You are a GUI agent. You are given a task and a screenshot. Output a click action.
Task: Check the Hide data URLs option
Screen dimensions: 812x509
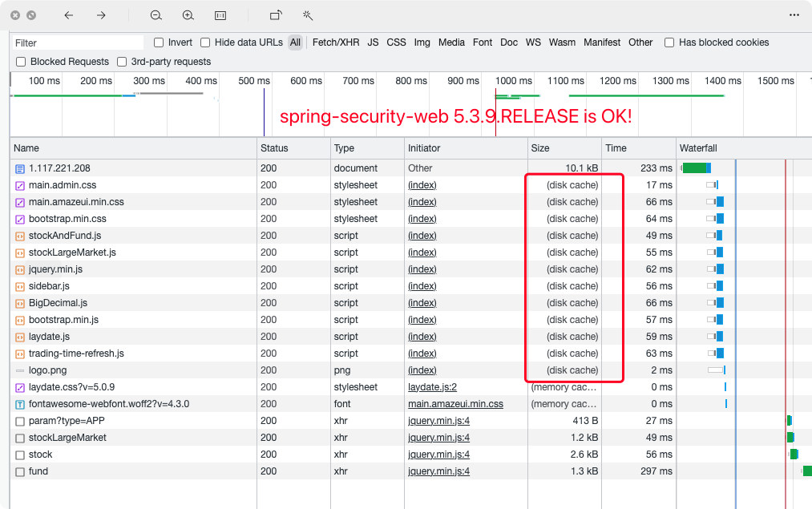[x=205, y=42]
